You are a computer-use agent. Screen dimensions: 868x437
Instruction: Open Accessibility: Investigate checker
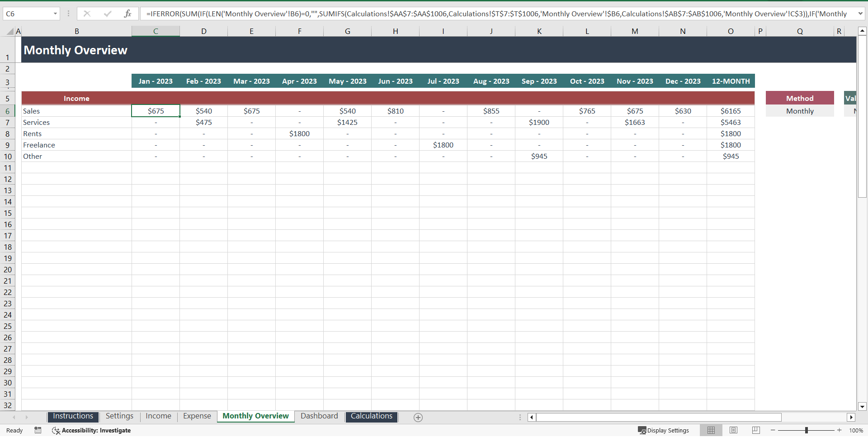(x=92, y=430)
